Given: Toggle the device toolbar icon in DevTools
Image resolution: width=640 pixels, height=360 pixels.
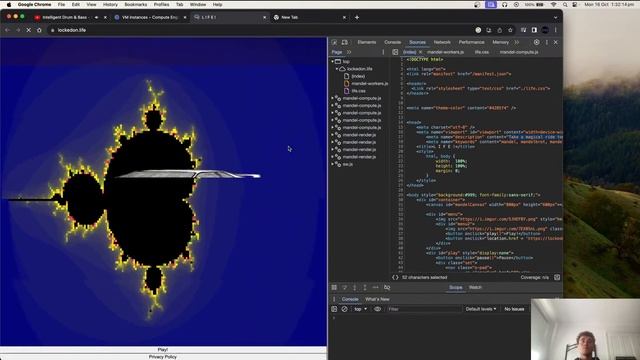Looking at the screenshot, I should [345, 42].
